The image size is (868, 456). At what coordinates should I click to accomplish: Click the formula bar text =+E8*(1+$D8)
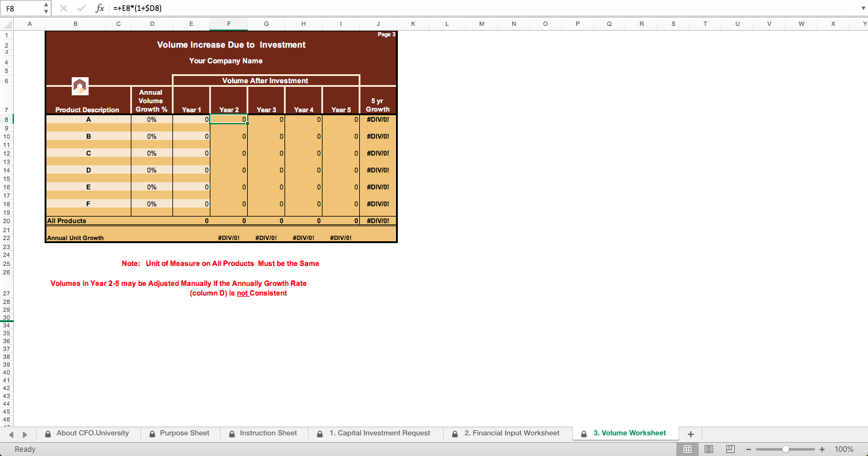pyautogui.click(x=137, y=8)
